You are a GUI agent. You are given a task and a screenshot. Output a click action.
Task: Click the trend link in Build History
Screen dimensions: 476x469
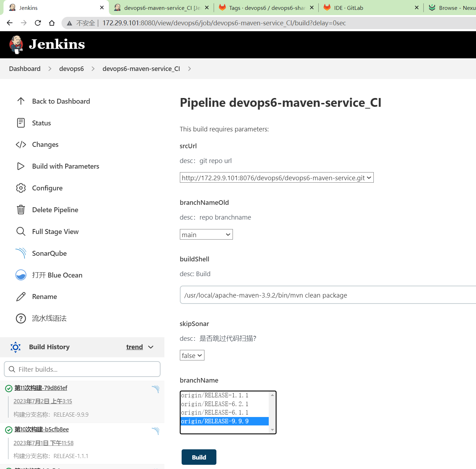(x=135, y=347)
